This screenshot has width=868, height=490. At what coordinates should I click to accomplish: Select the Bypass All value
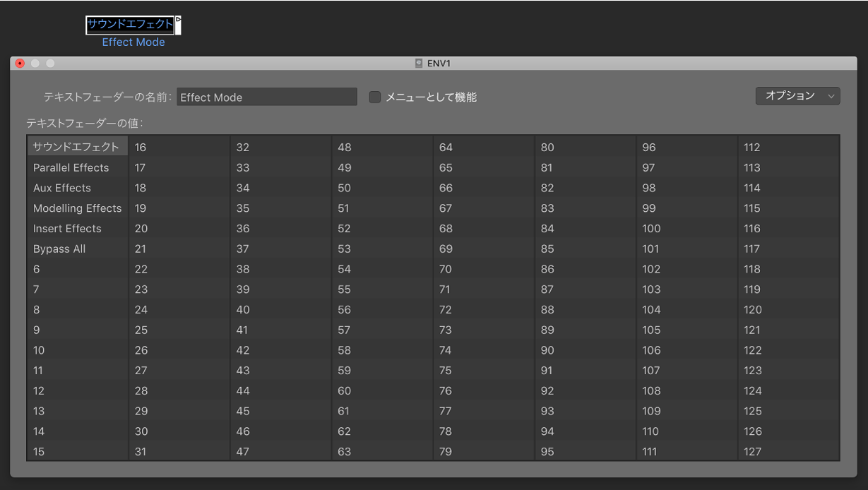(x=59, y=249)
